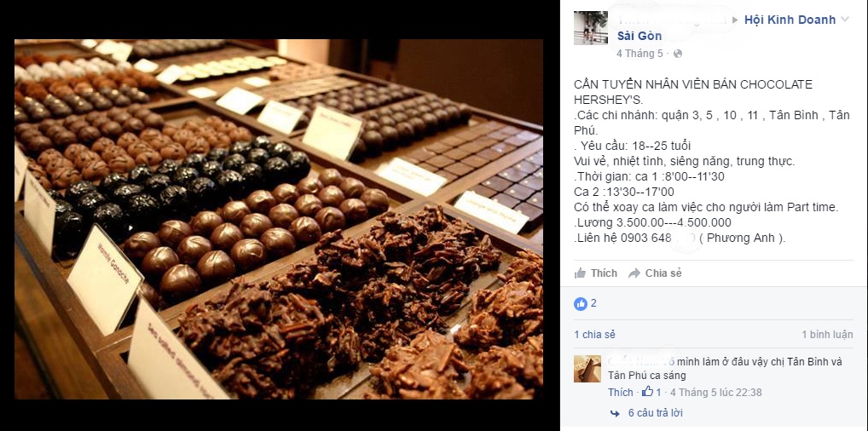Open the 1 chia sẻ shares link
The width and height of the screenshot is (868, 431).
(x=594, y=334)
